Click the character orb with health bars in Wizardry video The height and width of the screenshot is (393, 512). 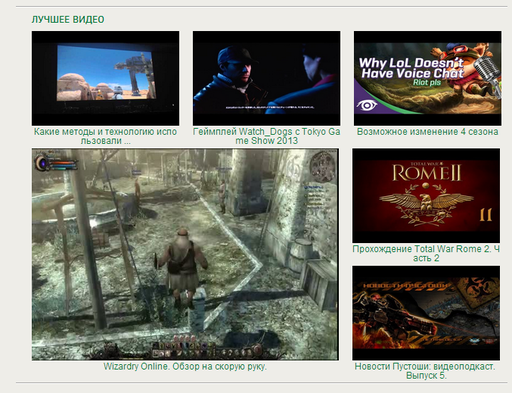click(55, 163)
